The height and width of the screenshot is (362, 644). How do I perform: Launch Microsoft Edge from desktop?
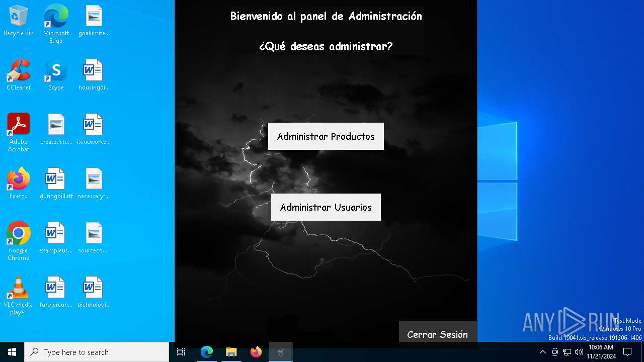(56, 24)
